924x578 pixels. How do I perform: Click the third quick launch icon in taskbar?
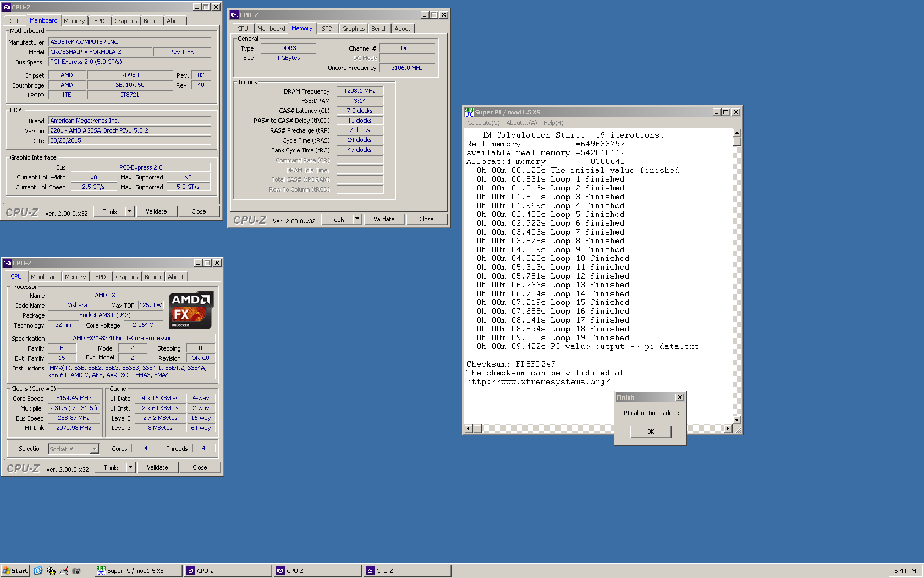(64, 571)
